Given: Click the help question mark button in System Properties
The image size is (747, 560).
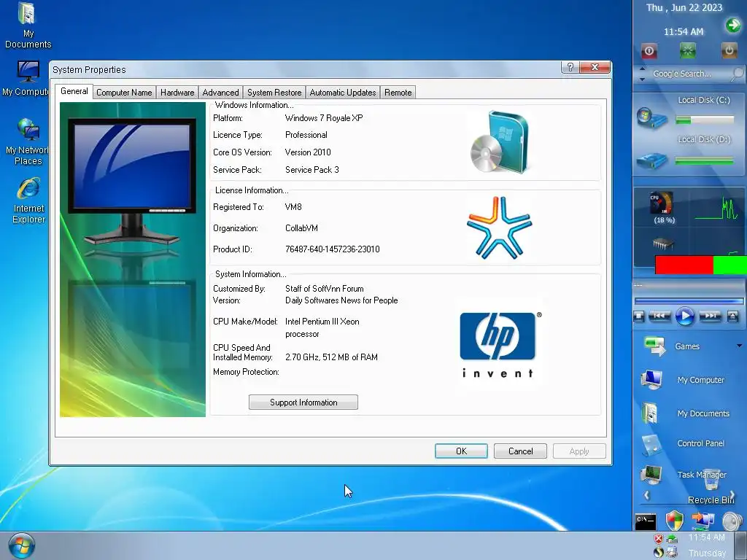Looking at the screenshot, I should point(570,67).
